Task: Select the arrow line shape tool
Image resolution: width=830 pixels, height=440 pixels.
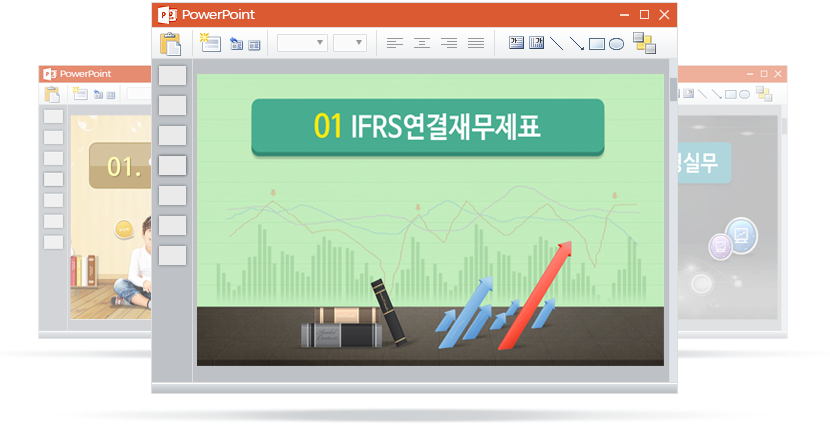Action: coord(577,43)
